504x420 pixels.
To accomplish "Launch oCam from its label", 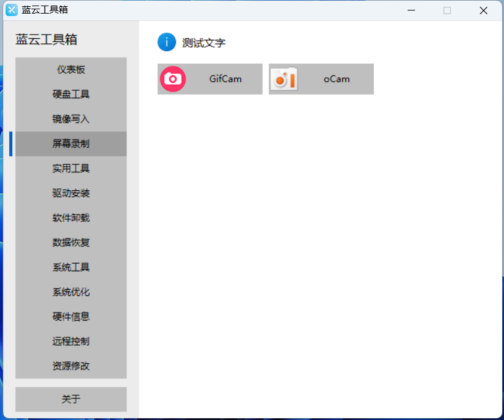I will (337, 79).
